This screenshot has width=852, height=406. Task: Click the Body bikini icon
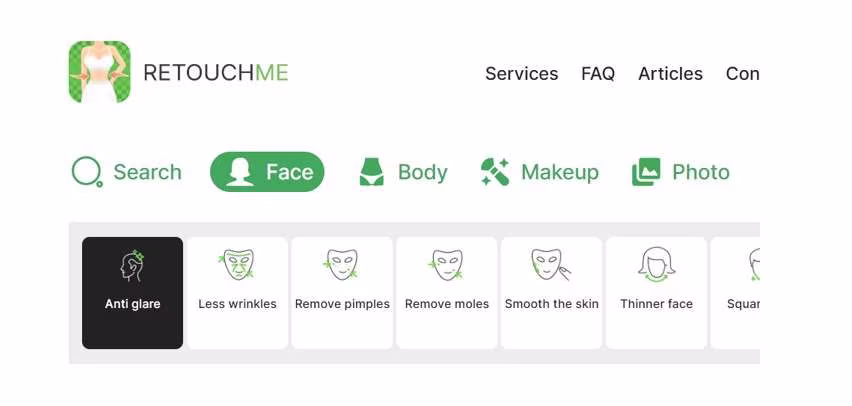pyautogui.click(x=372, y=172)
